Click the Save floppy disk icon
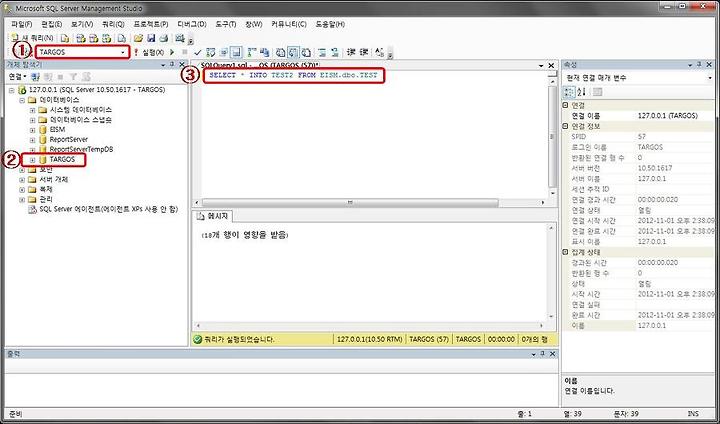The image size is (720, 424). (x=151, y=38)
